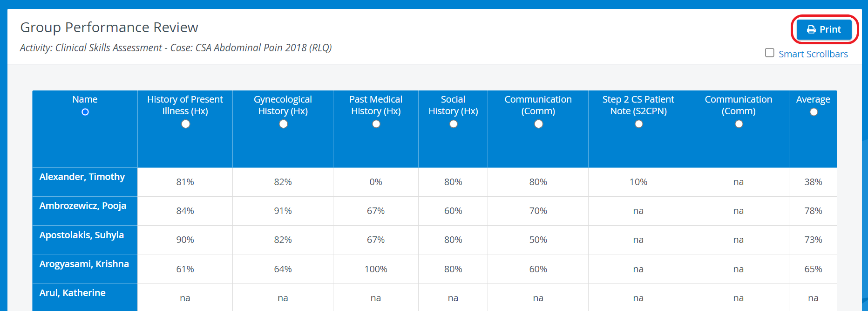Open the Smart Scrollbars link
The image size is (868, 311).
click(x=813, y=54)
